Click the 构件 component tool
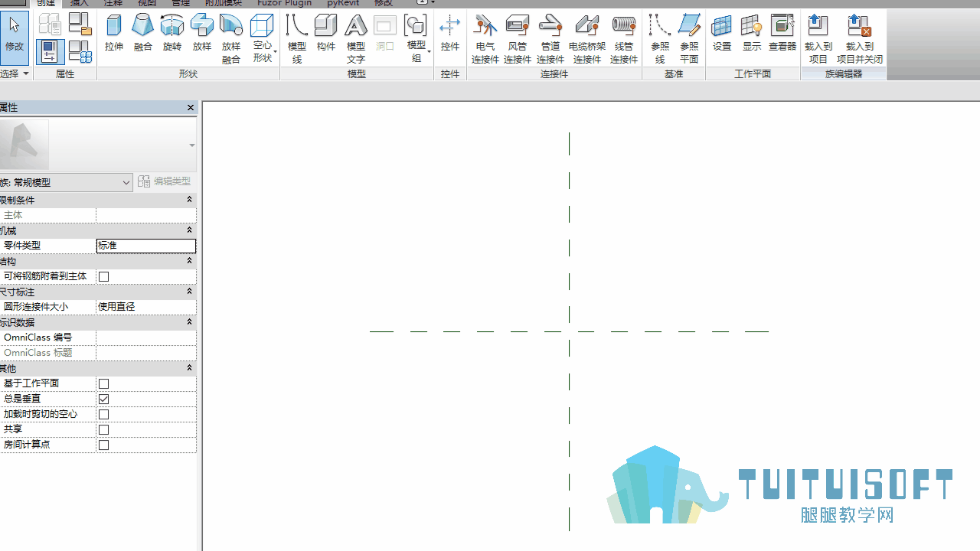Viewport: 980px width, 551px height. pyautogui.click(x=326, y=34)
